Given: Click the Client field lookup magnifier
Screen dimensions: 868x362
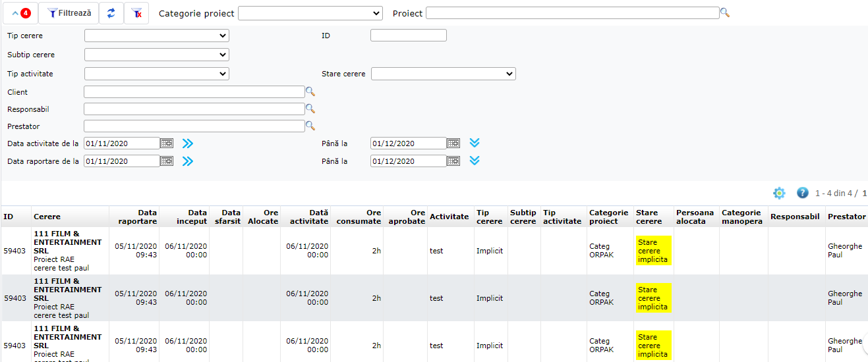Looking at the screenshot, I should pos(310,91).
